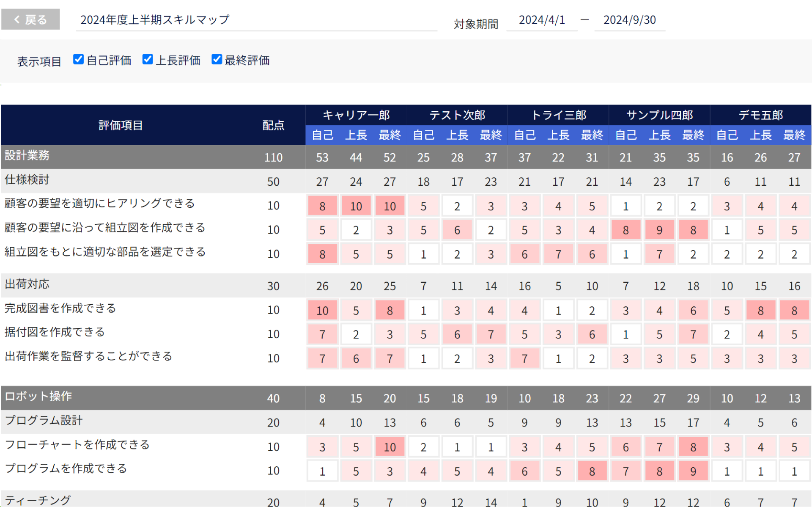This screenshot has height=507, width=812.
Task: Click the 2024年度上半期スキルマップ title field
Action: pos(256,20)
